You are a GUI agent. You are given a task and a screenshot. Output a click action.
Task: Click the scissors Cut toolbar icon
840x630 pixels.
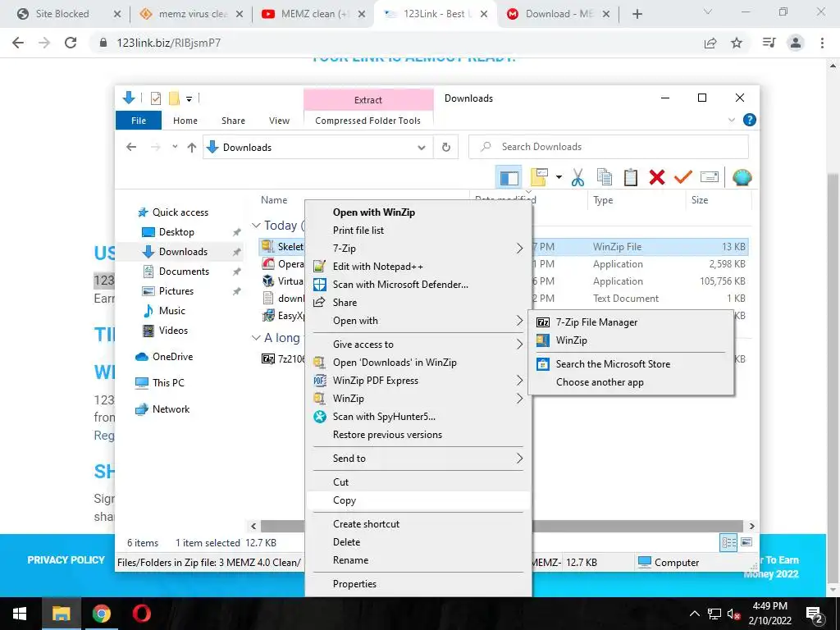(x=577, y=177)
